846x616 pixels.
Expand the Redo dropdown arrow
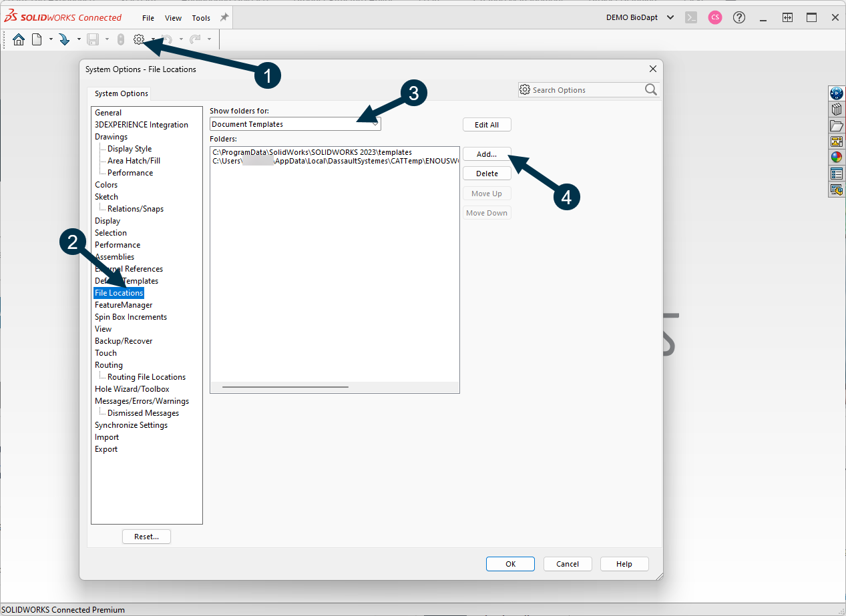(x=209, y=39)
